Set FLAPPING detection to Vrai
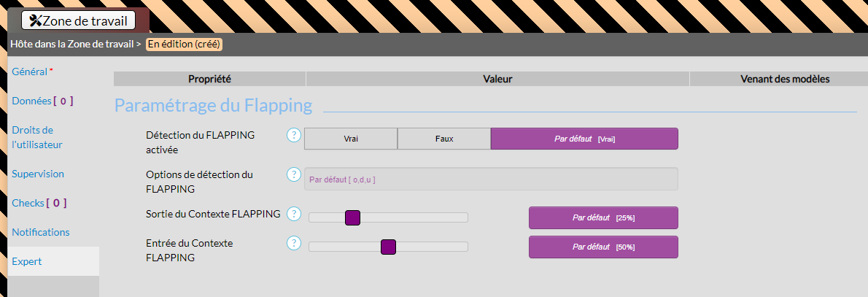 (351, 139)
